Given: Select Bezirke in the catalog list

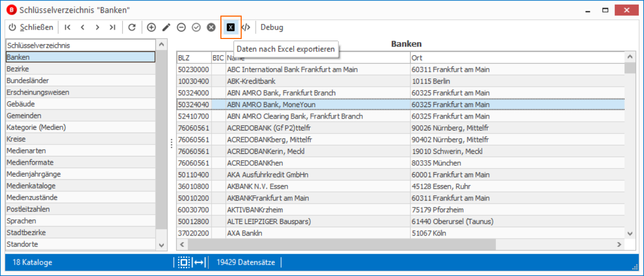Looking at the screenshot, I should click(81, 69).
